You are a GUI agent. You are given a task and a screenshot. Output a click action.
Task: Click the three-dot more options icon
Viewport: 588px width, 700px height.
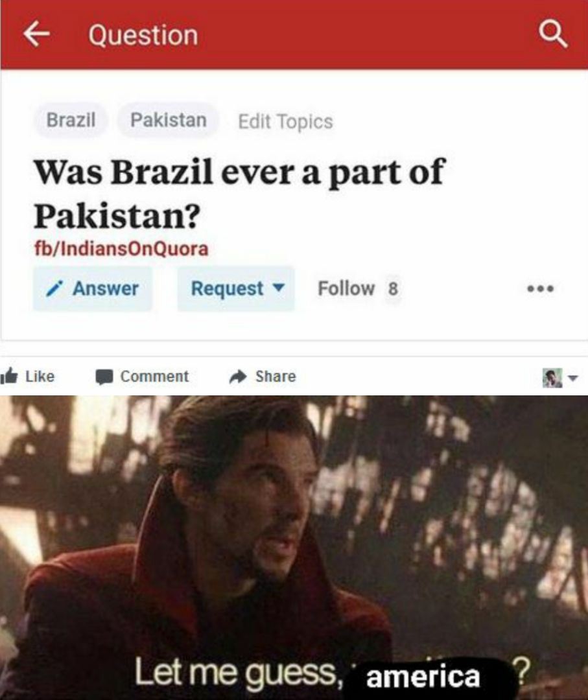coord(541,288)
